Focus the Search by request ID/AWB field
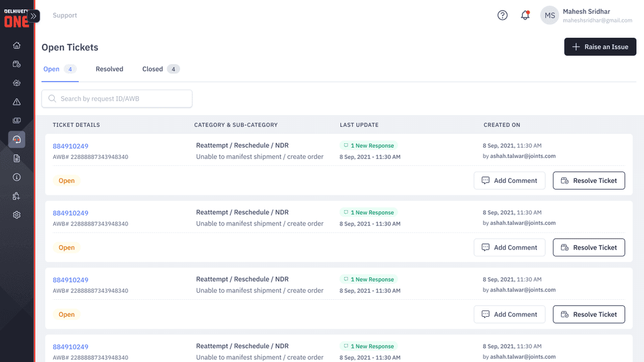644x362 pixels. pos(116,99)
